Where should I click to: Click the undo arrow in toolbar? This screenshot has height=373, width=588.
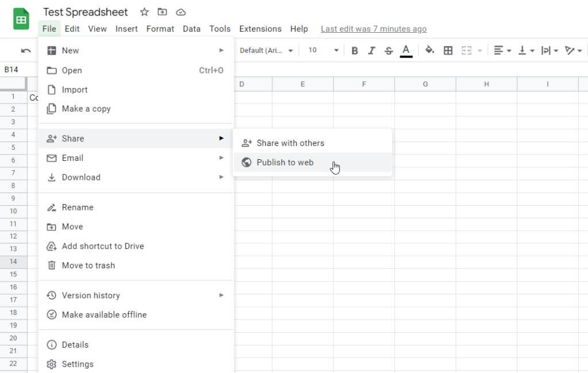coord(26,50)
